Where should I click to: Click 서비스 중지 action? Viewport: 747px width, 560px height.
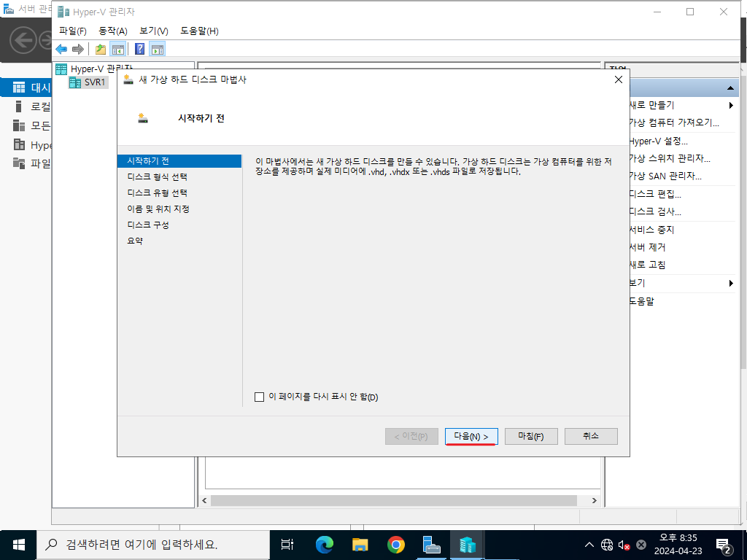click(x=651, y=230)
